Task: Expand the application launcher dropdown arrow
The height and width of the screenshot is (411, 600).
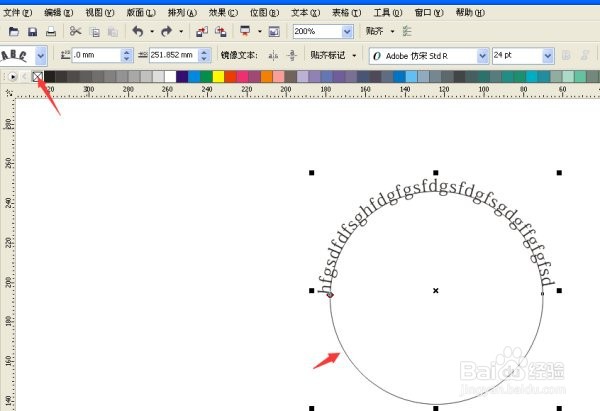Action: (260, 32)
